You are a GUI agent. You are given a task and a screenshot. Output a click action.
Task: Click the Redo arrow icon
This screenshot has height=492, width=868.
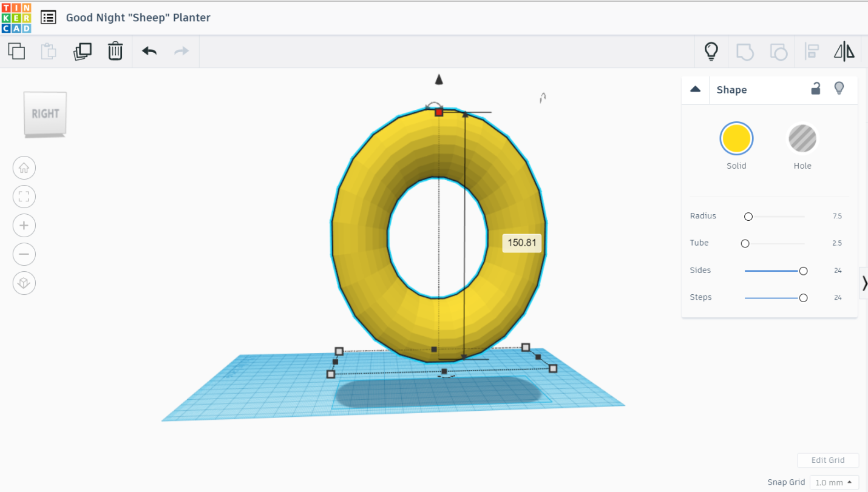(x=181, y=51)
